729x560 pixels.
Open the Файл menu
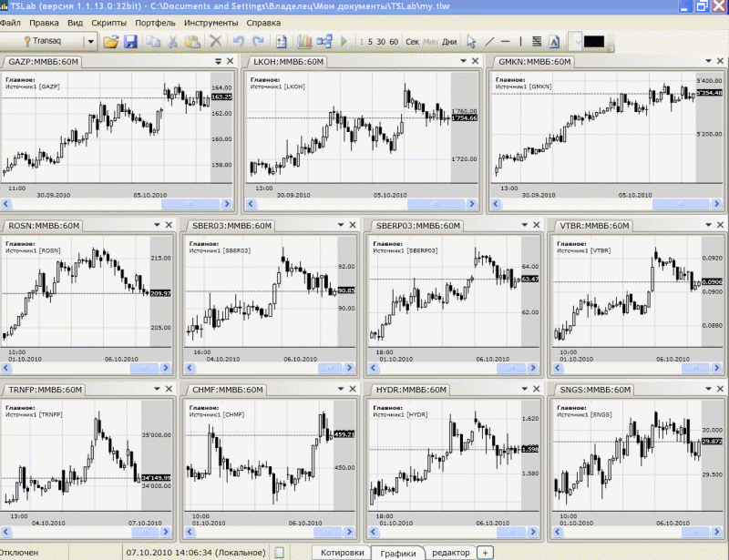[x=10, y=23]
